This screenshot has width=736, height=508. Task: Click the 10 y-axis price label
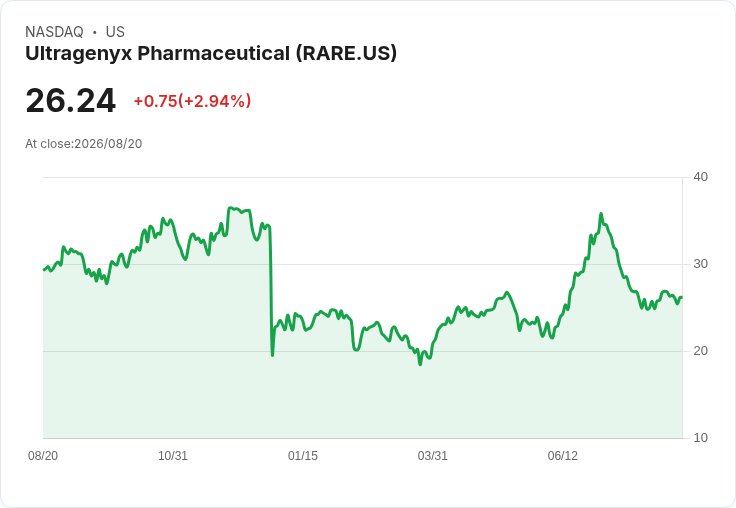700,438
